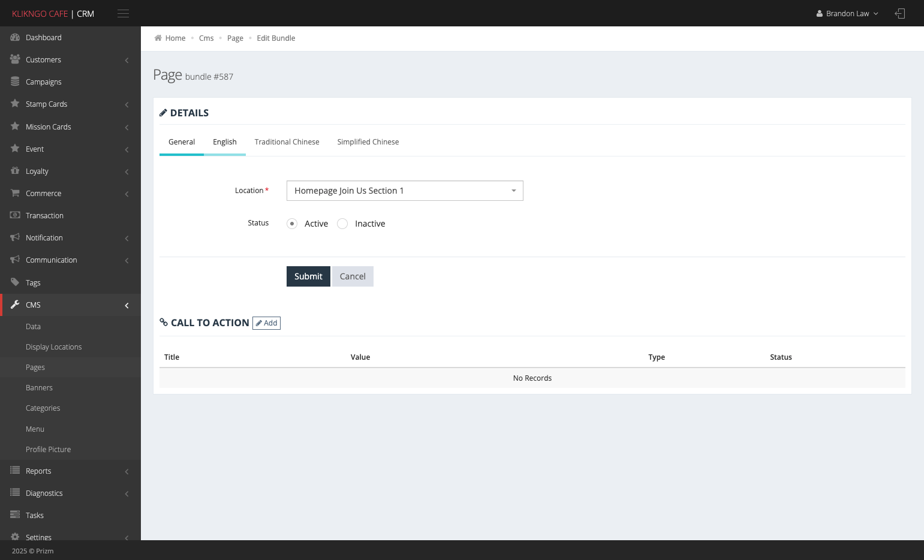Image resolution: width=924 pixels, height=560 pixels.
Task: Click the Dashboard palette icon in sidebar
Action: click(x=15, y=37)
